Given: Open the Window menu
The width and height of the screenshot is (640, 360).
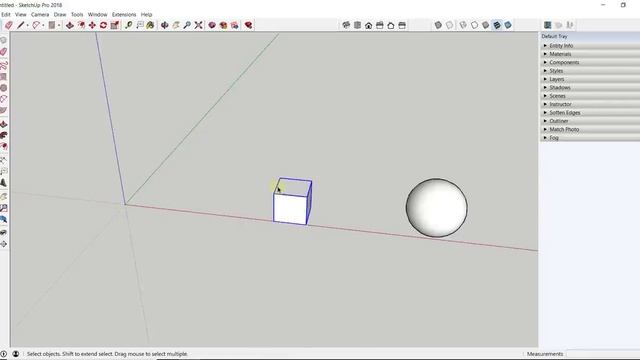Looking at the screenshot, I should pyautogui.click(x=98, y=15).
